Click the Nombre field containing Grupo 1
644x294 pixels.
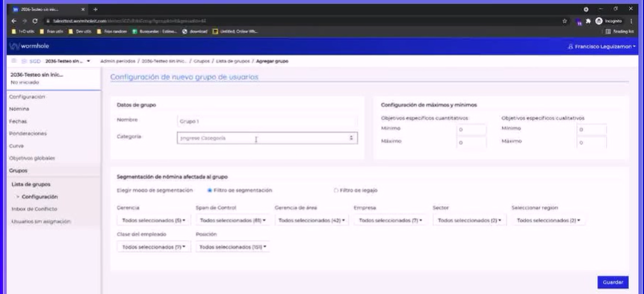[267, 122]
